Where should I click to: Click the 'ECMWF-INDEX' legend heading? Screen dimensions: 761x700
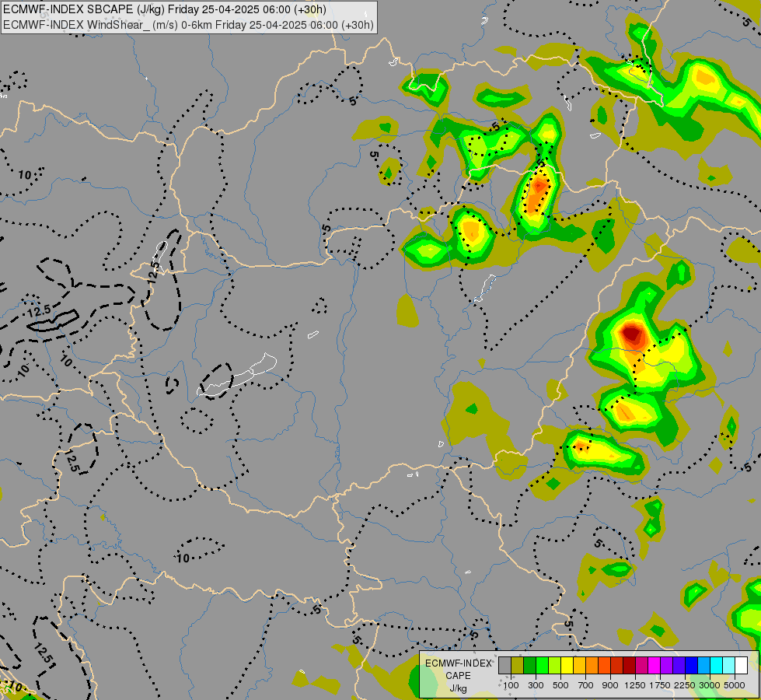(458, 663)
